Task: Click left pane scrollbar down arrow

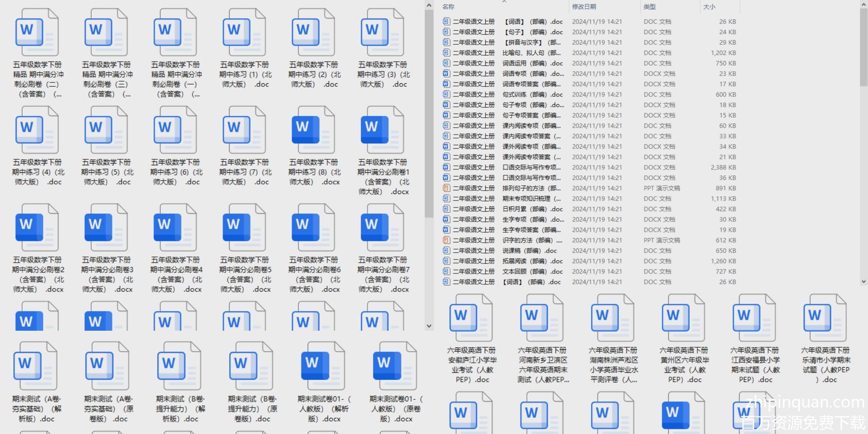Action: (429, 326)
